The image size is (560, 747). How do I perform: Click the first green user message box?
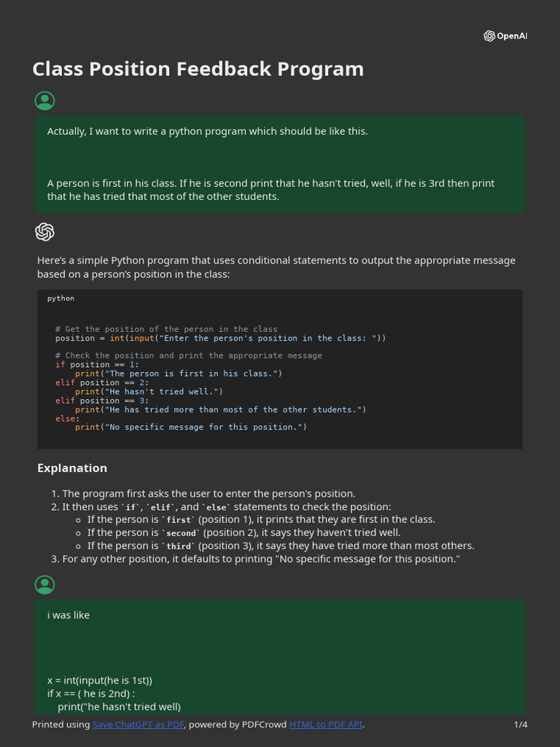(280, 163)
